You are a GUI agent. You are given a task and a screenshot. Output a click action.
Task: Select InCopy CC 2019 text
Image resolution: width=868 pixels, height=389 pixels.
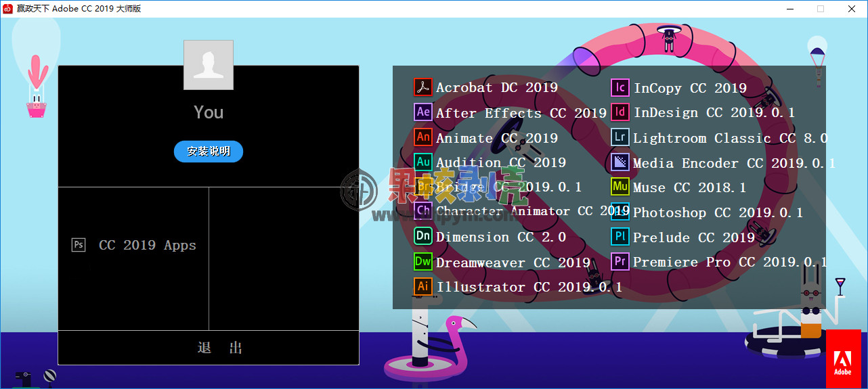coord(690,88)
